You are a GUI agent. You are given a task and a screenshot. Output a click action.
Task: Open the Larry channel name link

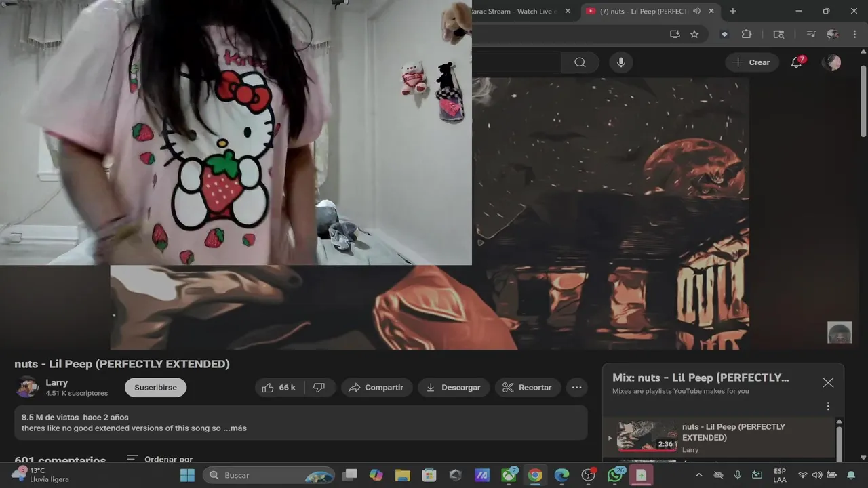tap(57, 382)
